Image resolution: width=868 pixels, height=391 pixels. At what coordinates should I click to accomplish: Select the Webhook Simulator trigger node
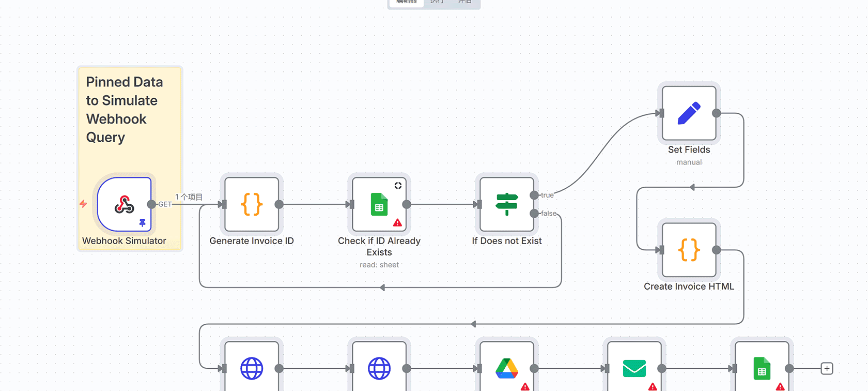click(x=124, y=204)
